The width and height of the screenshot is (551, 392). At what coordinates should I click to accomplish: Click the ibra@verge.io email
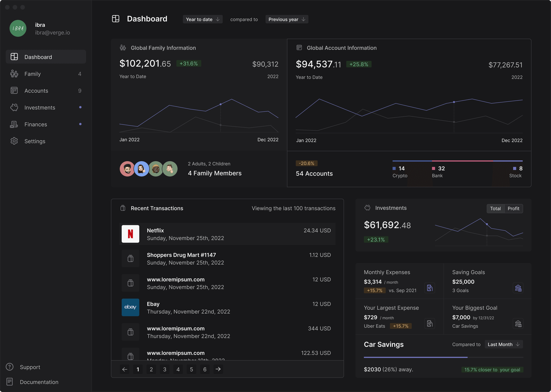[53, 33]
